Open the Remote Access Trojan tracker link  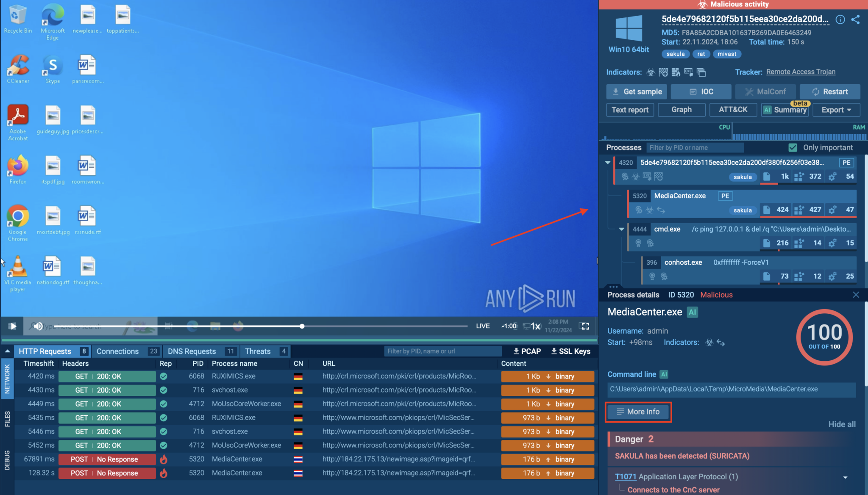(x=801, y=72)
